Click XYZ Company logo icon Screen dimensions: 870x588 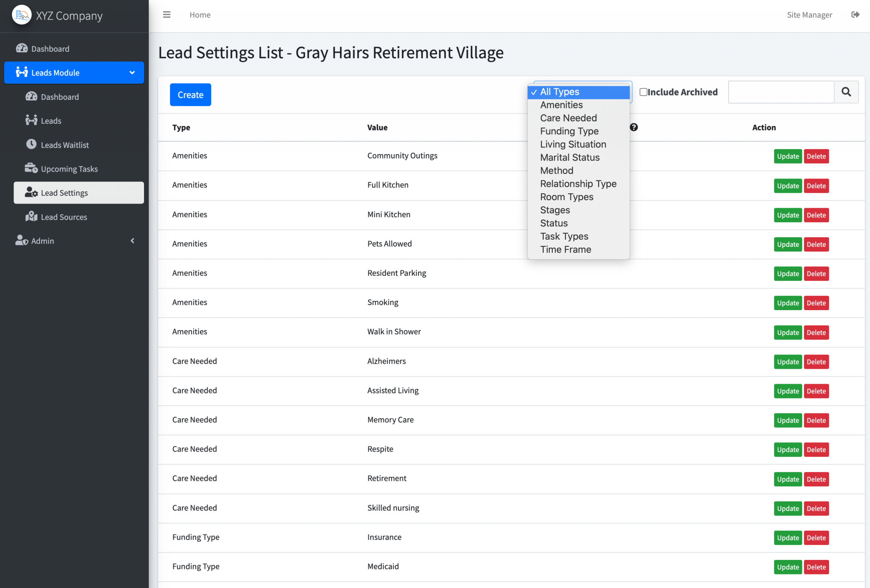[x=22, y=15]
